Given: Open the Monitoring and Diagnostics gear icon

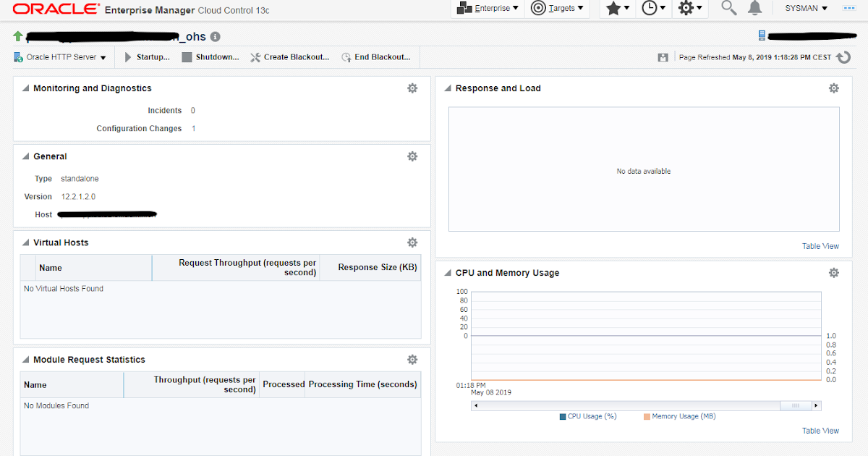Looking at the screenshot, I should pos(412,88).
